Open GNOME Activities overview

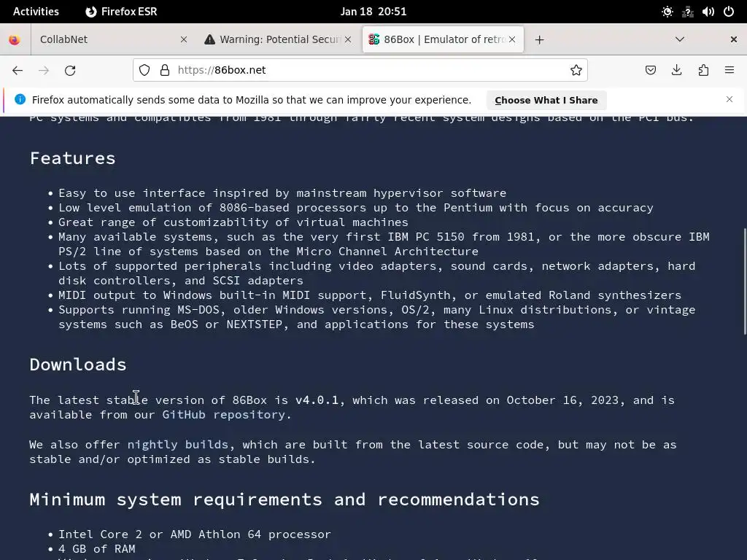(36, 12)
